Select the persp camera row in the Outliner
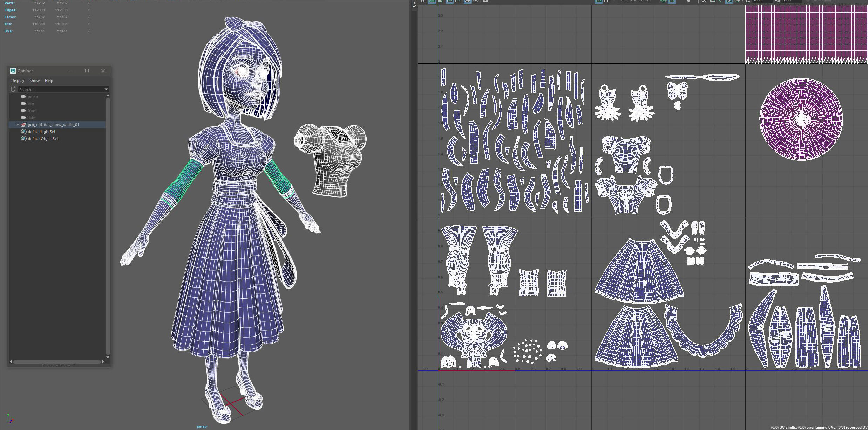Image resolution: width=868 pixels, height=430 pixels. click(57, 97)
